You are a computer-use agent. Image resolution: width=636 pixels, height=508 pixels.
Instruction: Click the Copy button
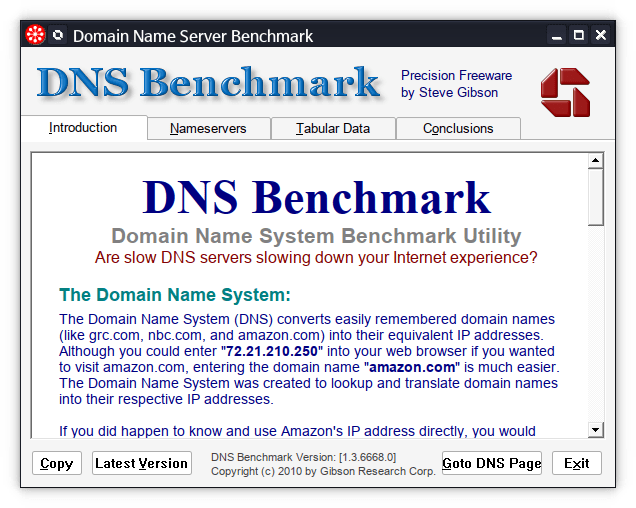(x=57, y=463)
